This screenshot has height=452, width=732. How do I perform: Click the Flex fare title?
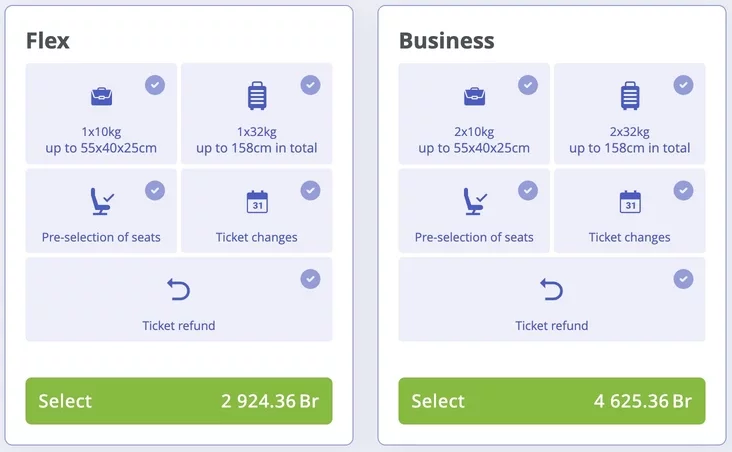point(48,41)
